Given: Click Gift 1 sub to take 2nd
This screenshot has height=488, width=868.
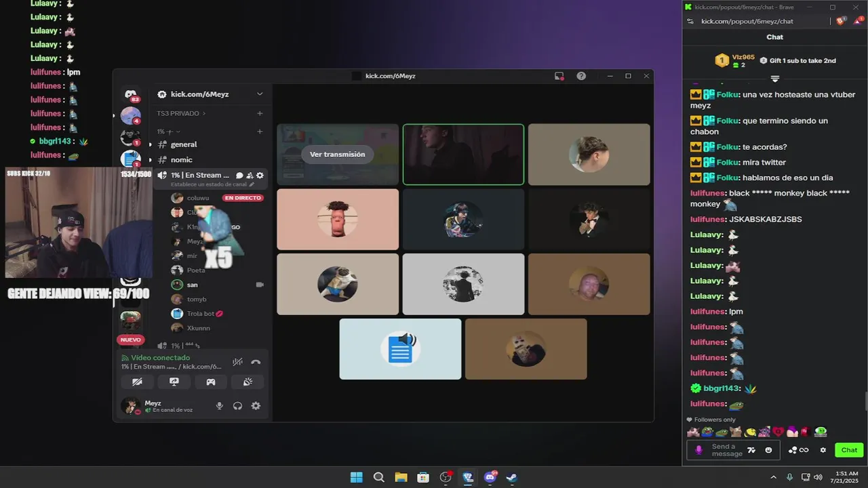Looking at the screenshot, I should coord(798,60).
